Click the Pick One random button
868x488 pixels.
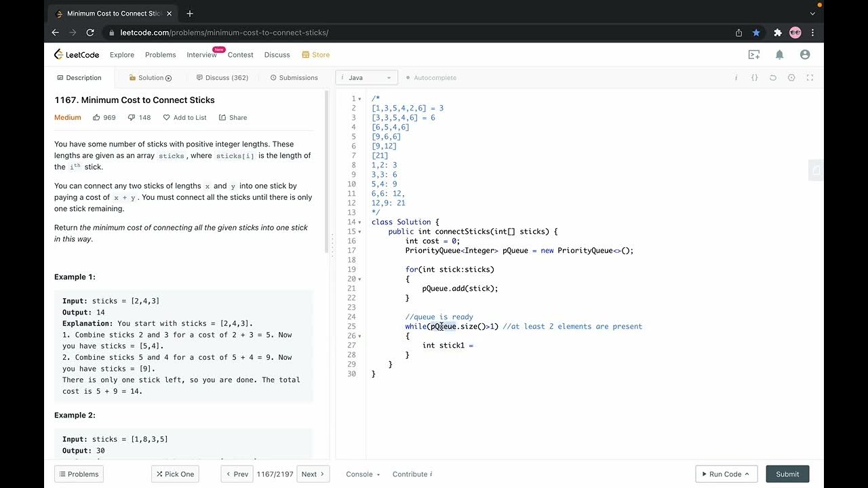175,474
